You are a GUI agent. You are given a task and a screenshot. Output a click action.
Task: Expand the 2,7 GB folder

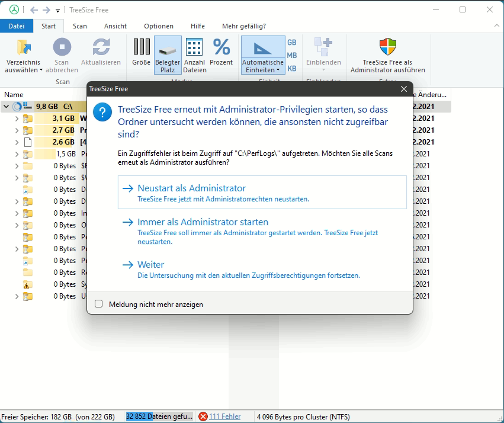17,130
